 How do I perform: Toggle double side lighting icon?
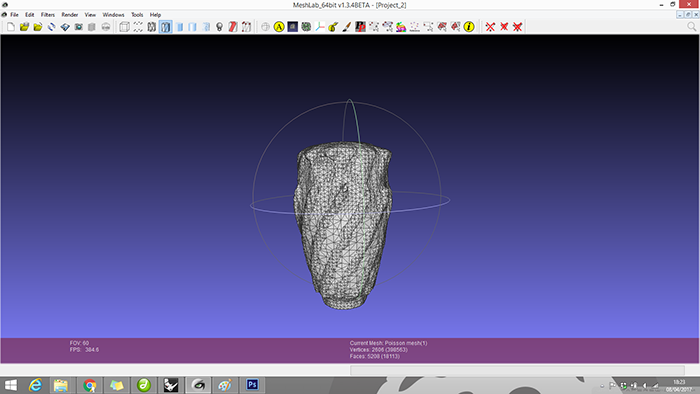point(233,27)
